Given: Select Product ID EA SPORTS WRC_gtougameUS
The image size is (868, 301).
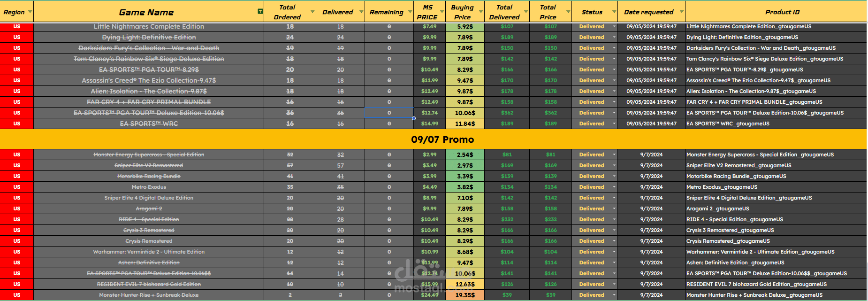Looking at the screenshot, I should point(776,123).
